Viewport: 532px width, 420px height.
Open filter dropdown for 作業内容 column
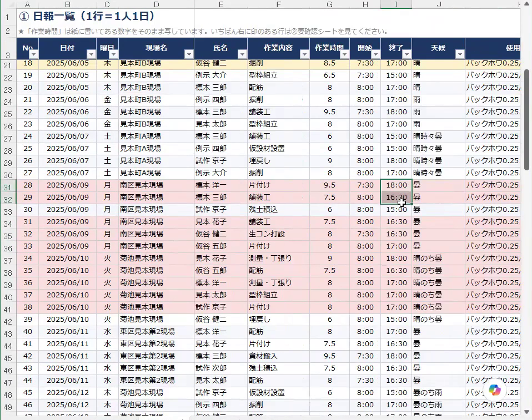coord(304,54)
